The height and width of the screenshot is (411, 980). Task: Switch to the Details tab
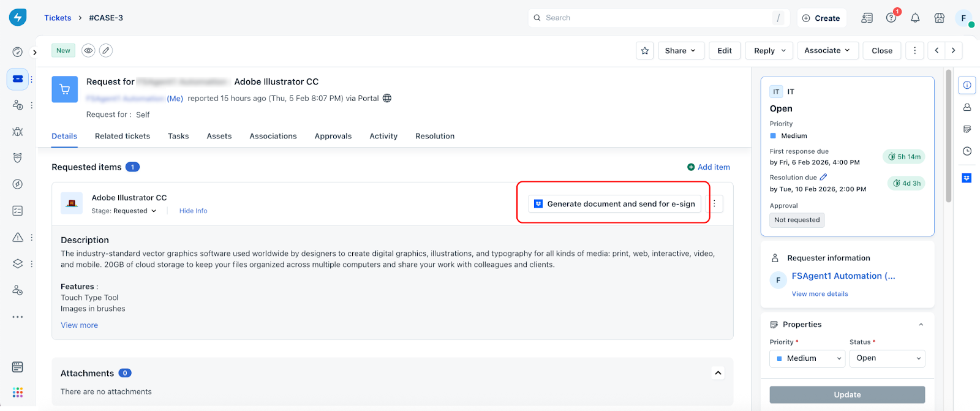pyautogui.click(x=64, y=136)
